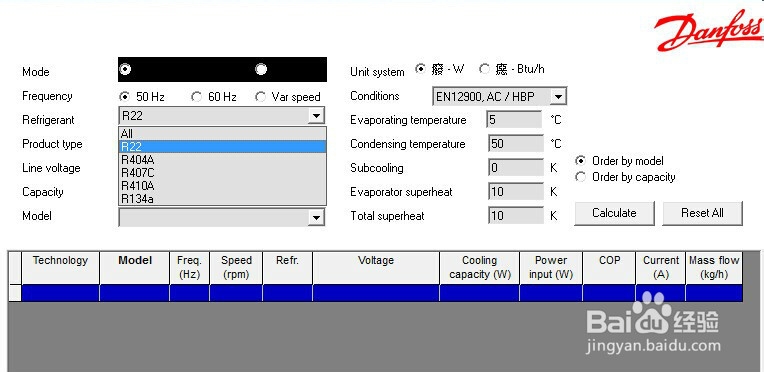This screenshot has height=372, width=764.
Task: Edit the Evaporator superheat field
Action: pos(516,192)
